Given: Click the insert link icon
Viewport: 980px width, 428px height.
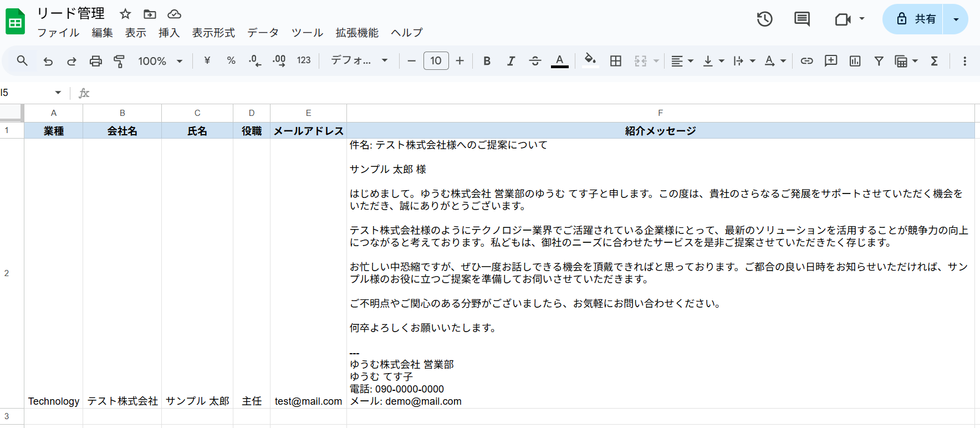Looking at the screenshot, I should (807, 61).
